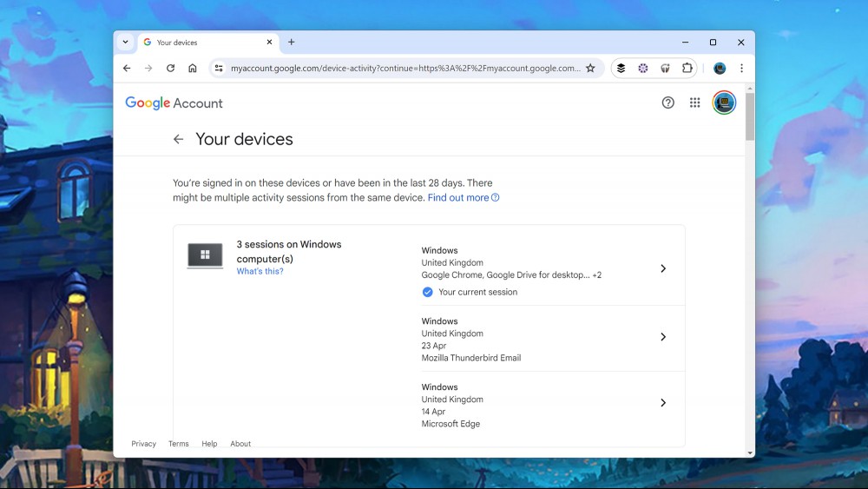This screenshot has width=868, height=489.
Task: Click the 23 Apr date text
Action: coord(433,346)
